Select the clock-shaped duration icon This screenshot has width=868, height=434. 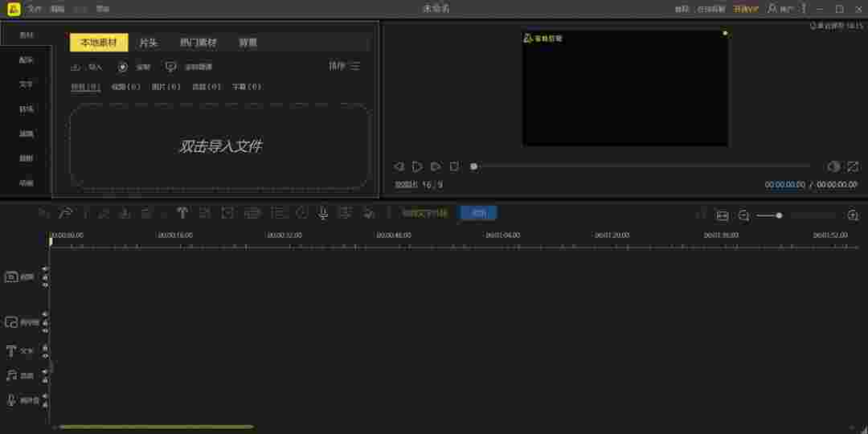pyautogui.click(x=301, y=212)
